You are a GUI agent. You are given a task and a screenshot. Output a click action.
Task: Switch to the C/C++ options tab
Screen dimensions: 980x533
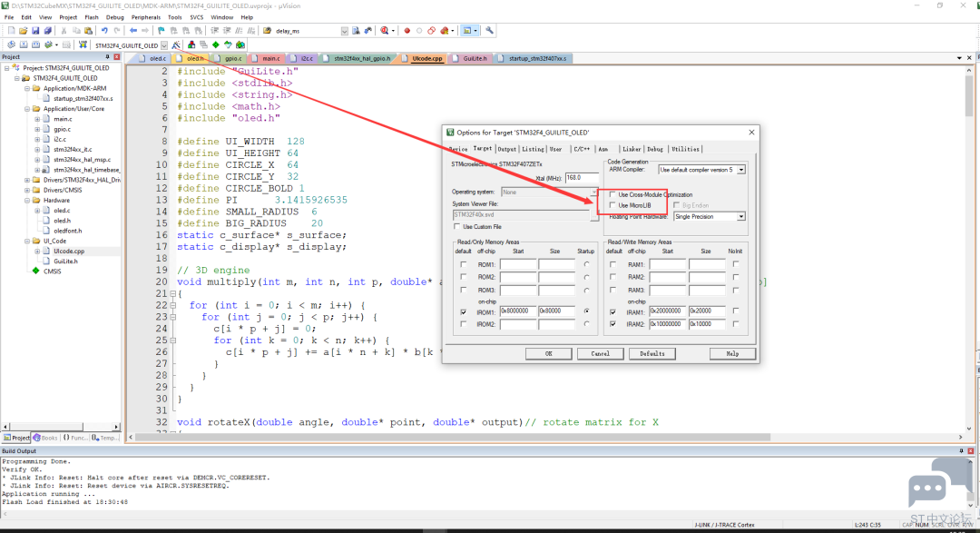582,149
